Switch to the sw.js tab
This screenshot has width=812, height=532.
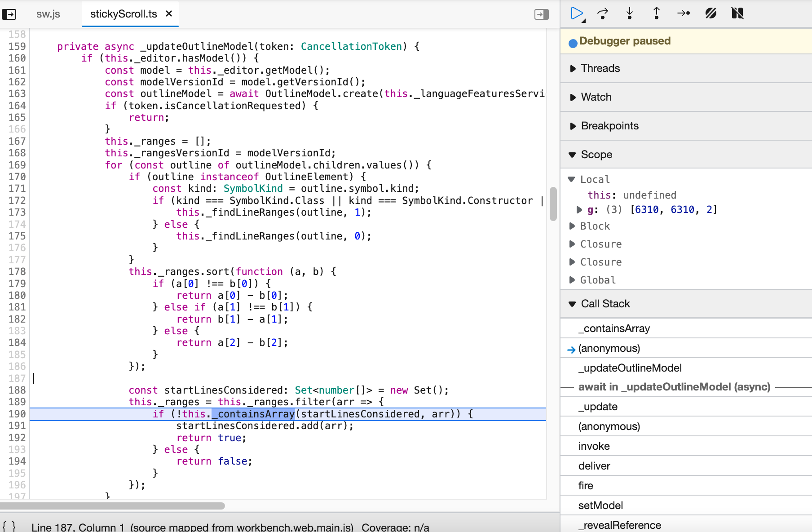pos(49,14)
